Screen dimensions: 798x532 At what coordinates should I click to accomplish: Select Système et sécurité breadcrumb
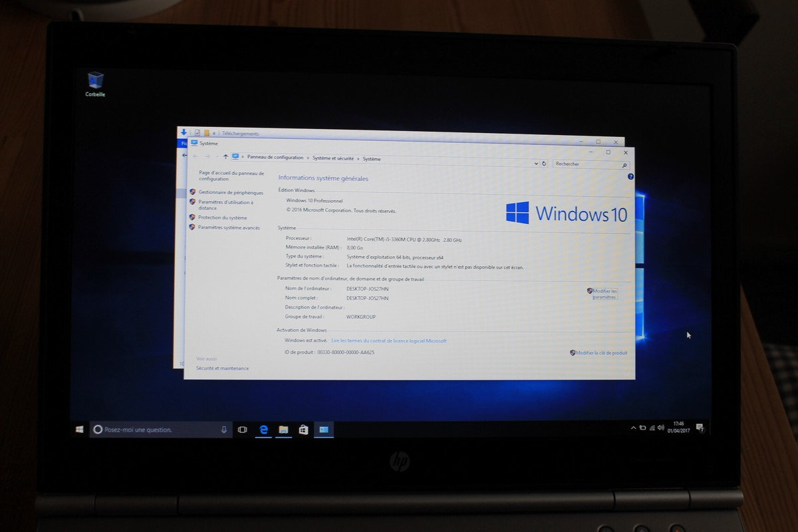(x=333, y=158)
